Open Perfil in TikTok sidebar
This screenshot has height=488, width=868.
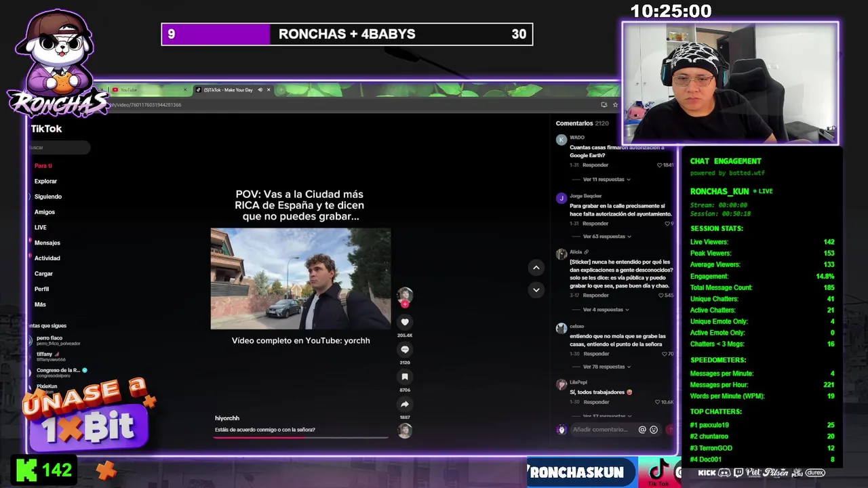[x=41, y=289]
